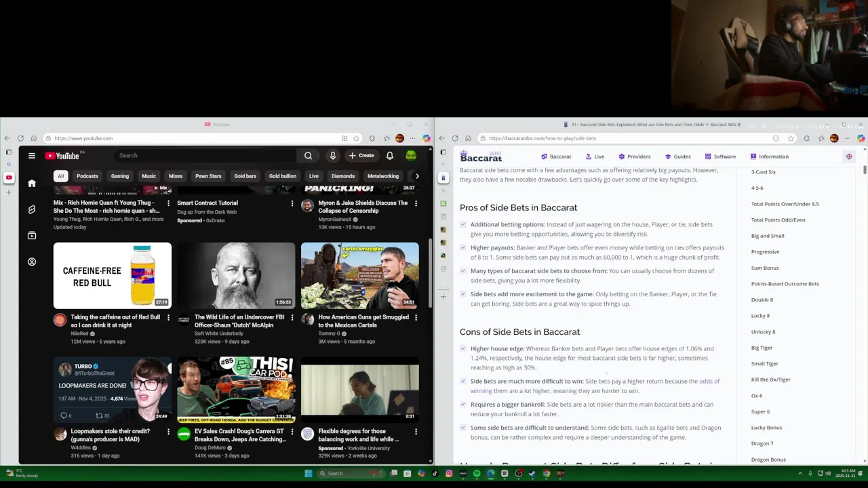Screen dimensions: 868x488
Task: Open the Information menu on Baccarat Wiki
Action: click(770, 157)
